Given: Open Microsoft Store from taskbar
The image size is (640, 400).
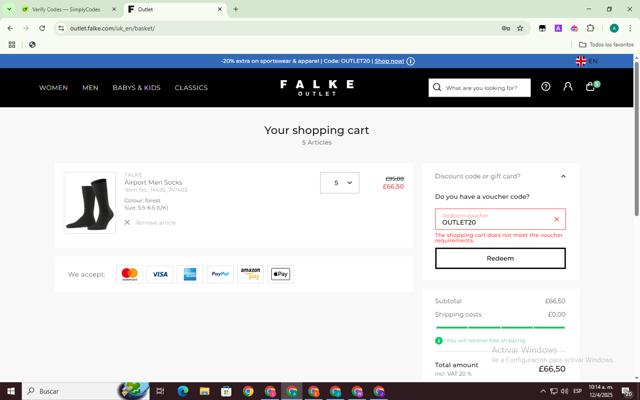Looking at the screenshot, I should point(226,391).
